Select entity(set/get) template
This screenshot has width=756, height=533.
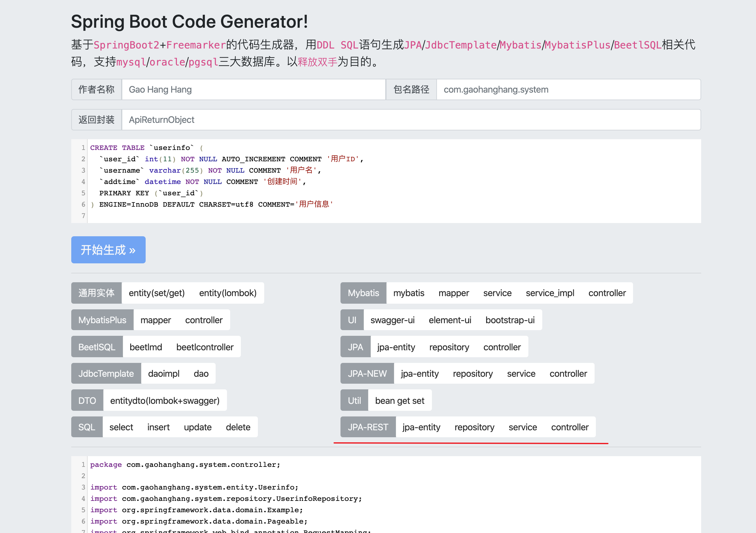coord(156,293)
